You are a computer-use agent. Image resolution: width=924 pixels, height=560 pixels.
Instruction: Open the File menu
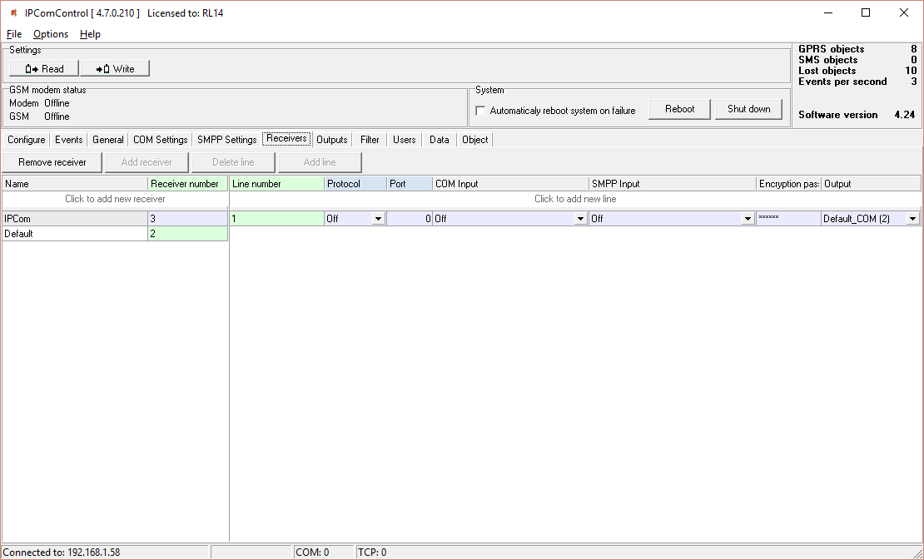14,34
